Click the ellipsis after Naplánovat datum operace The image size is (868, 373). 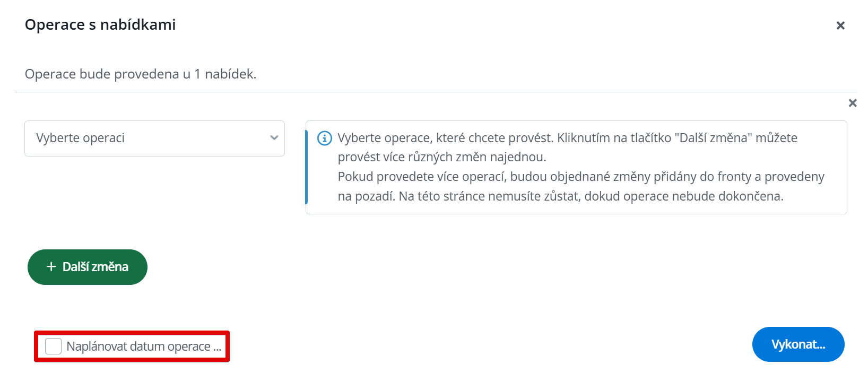(218, 349)
